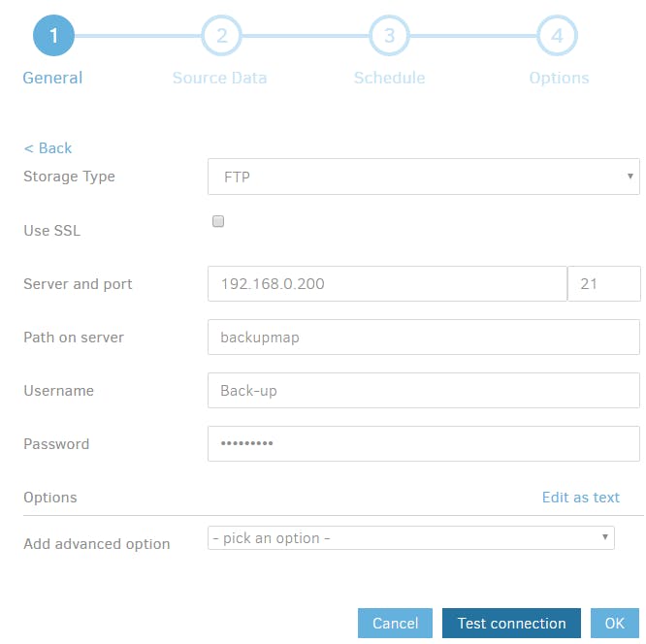The image size is (646, 644).
Task: Jump to step 3 Schedule circle
Action: (389, 36)
